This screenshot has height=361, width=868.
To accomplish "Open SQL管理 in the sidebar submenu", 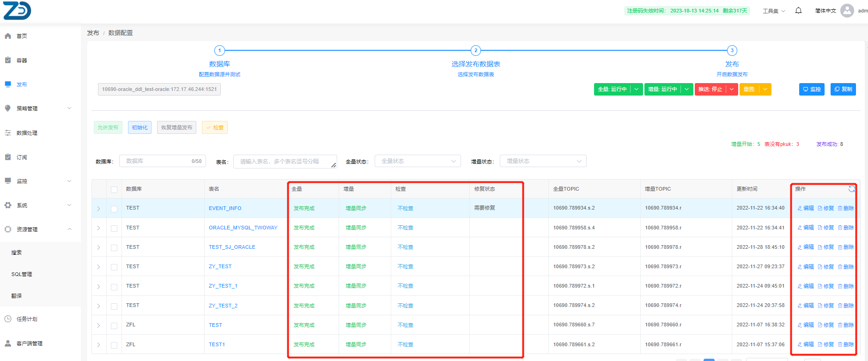I will pyautogui.click(x=22, y=274).
